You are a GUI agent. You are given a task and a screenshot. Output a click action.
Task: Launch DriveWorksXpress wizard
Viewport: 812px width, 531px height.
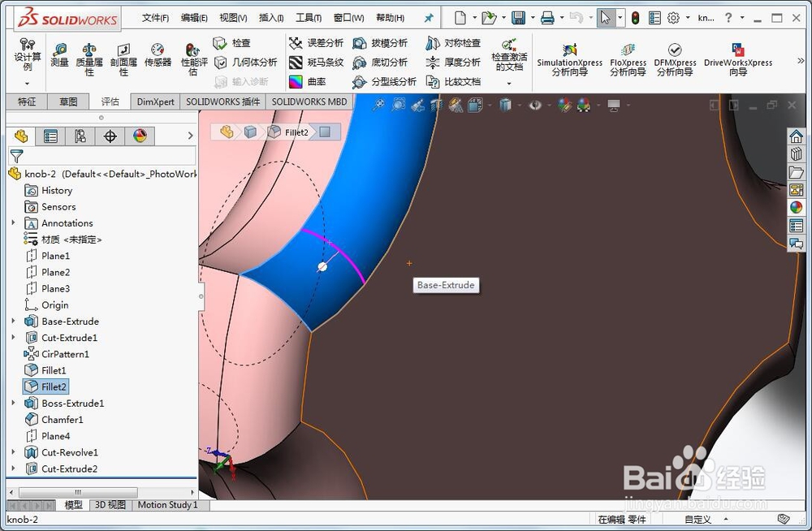click(738, 59)
